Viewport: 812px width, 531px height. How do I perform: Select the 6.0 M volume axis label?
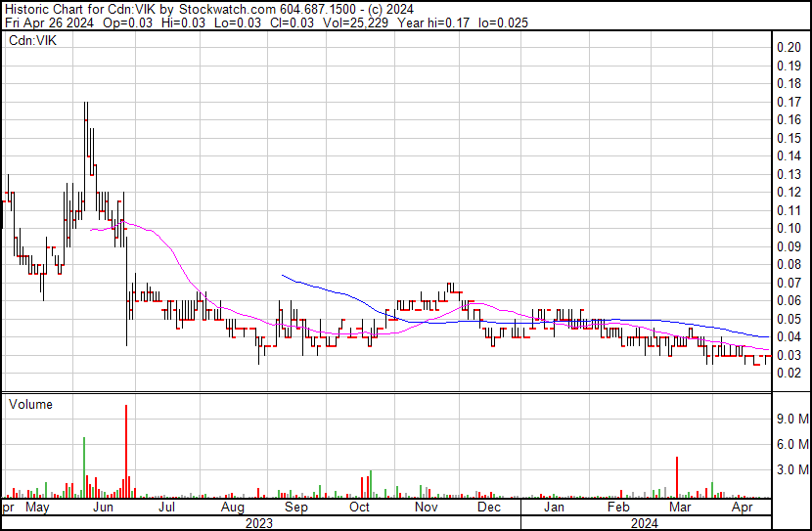click(x=790, y=444)
